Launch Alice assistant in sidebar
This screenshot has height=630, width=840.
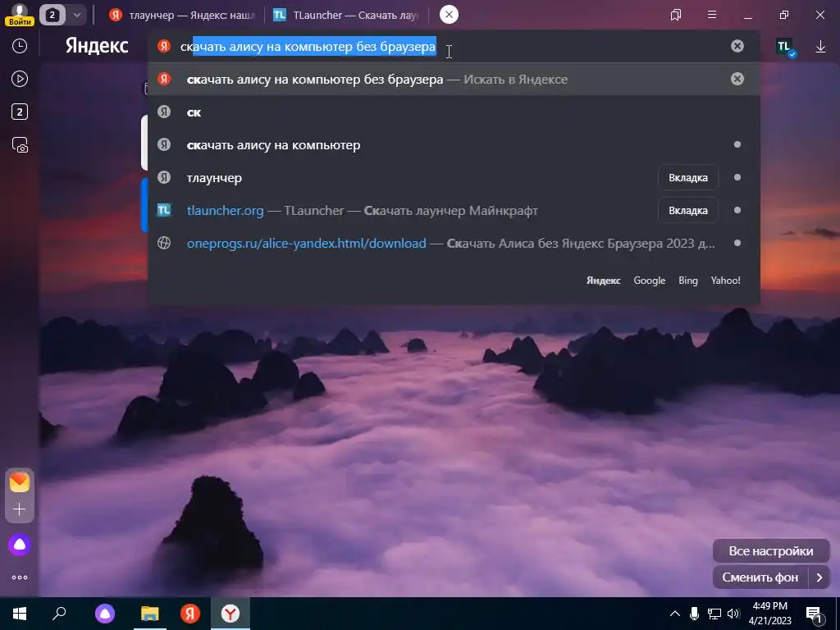20,545
